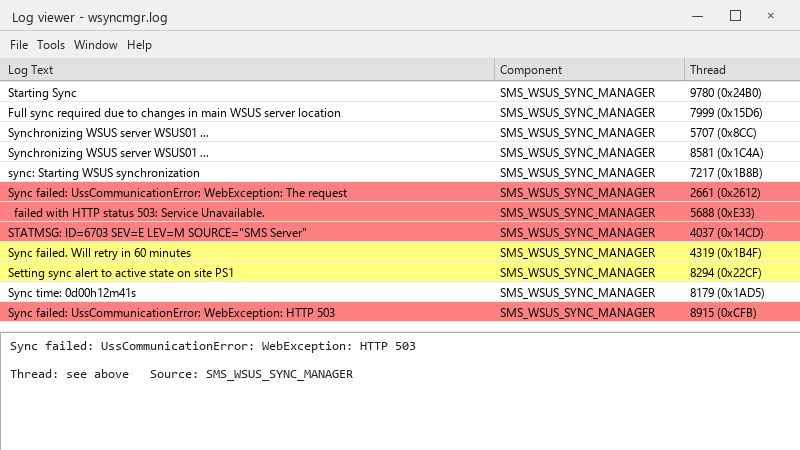Close the Log viewer window
The width and height of the screenshot is (800, 450).
771,16
